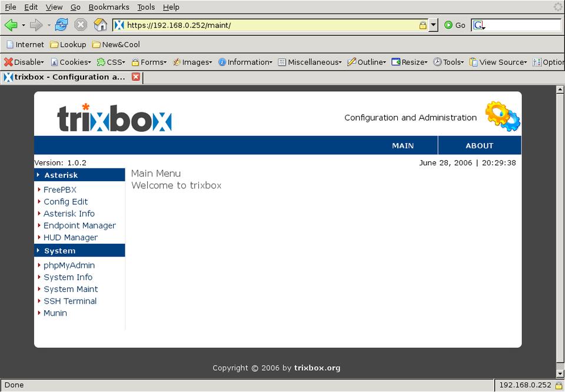Open the CSS toolbar menu

(x=111, y=62)
